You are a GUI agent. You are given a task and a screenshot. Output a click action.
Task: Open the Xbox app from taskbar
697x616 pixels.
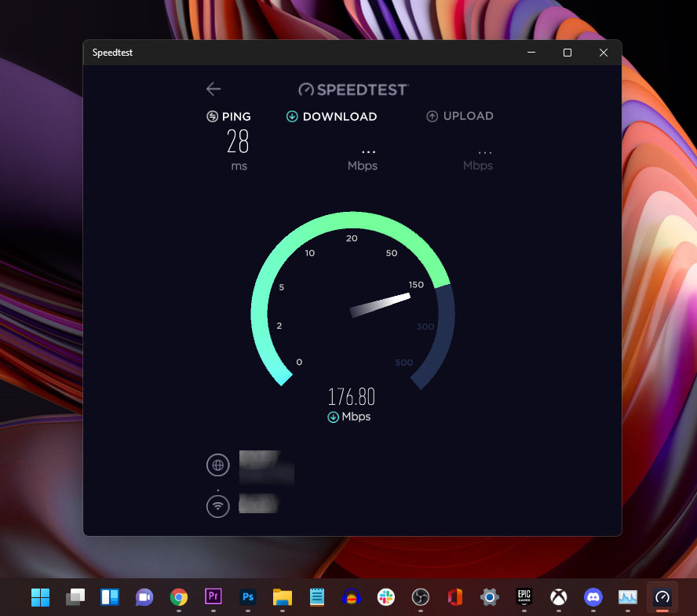[x=559, y=597]
